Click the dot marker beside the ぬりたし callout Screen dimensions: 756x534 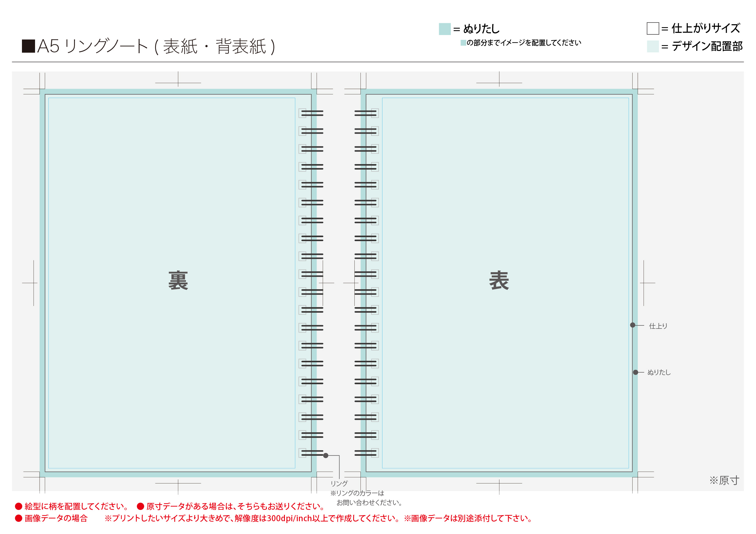tap(636, 372)
